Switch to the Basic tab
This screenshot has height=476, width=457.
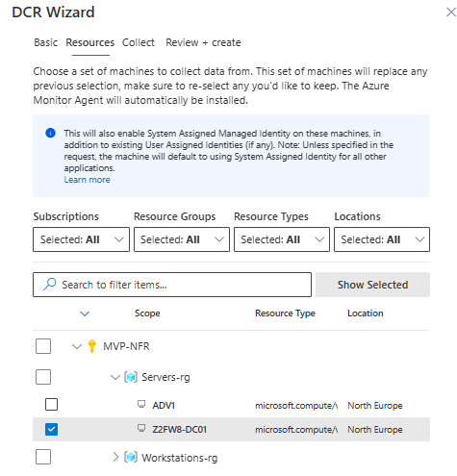pyautogui.click(x=46, y=42)
